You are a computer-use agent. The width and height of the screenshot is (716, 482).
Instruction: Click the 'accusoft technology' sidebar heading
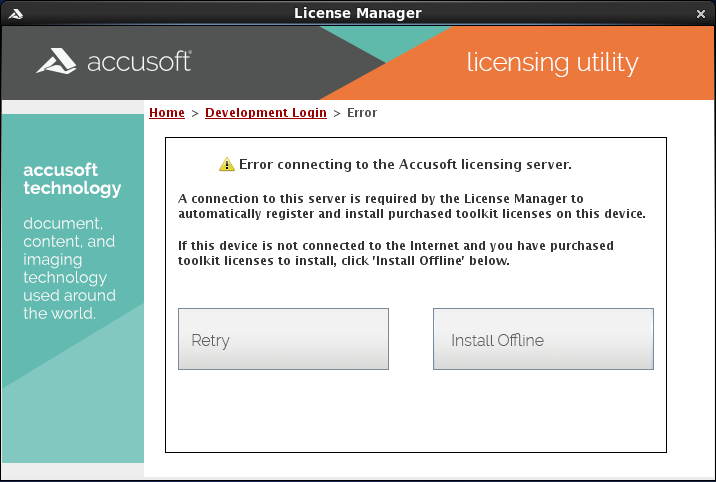tap(72, 179)
